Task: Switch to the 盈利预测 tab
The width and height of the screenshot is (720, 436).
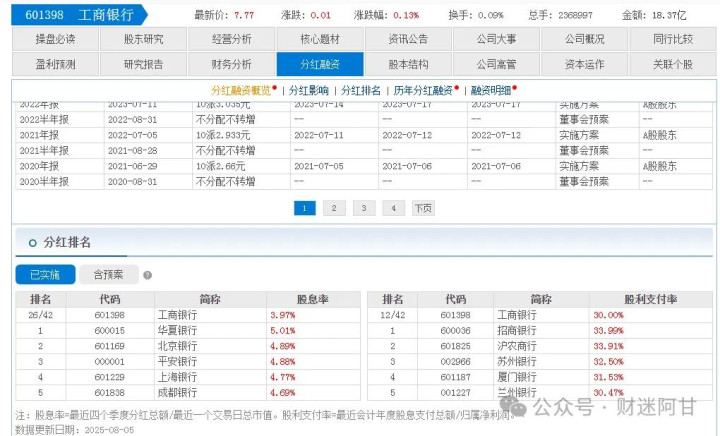Action: (55, 64)
